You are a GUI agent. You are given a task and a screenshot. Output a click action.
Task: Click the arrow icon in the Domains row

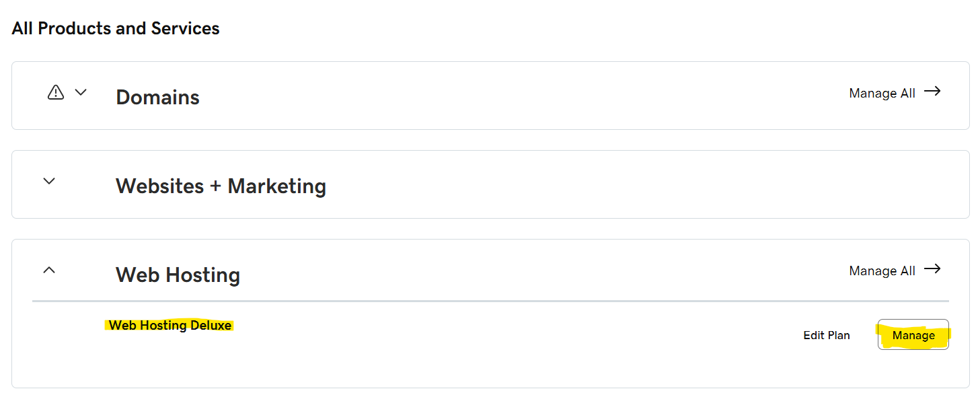932,92
